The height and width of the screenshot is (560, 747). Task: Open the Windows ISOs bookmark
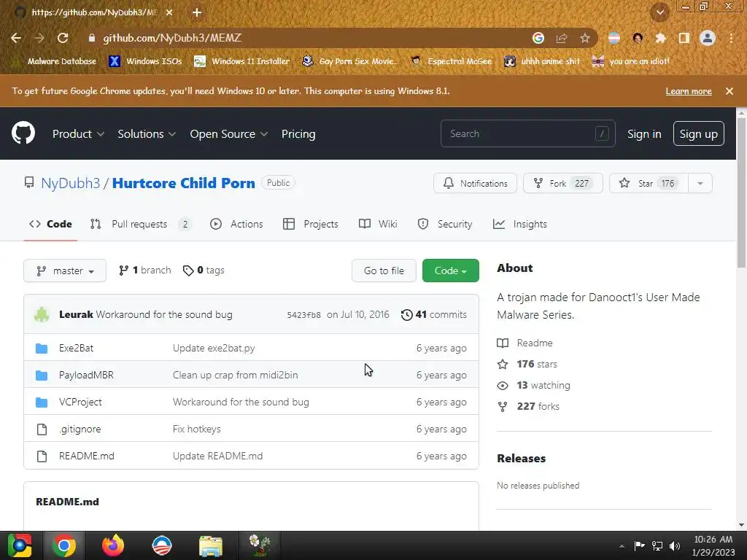pos(145,61)
